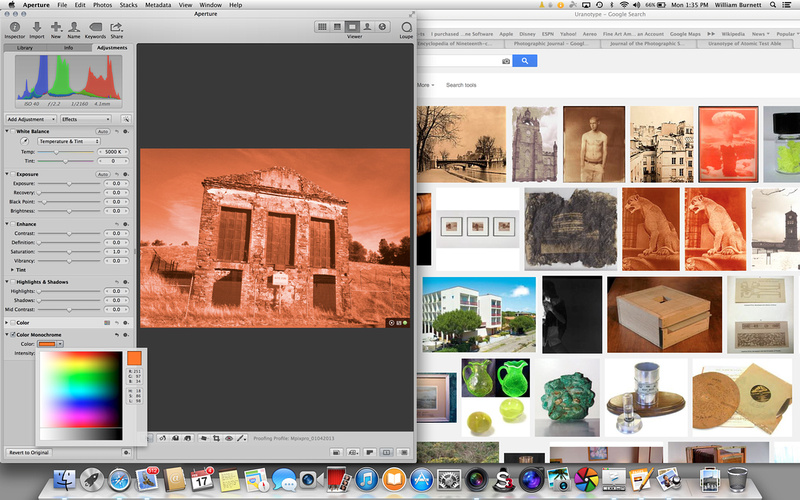Screen dimensions: 800x500
Task: Open the Metadata menu
Action: coord(158,5)
